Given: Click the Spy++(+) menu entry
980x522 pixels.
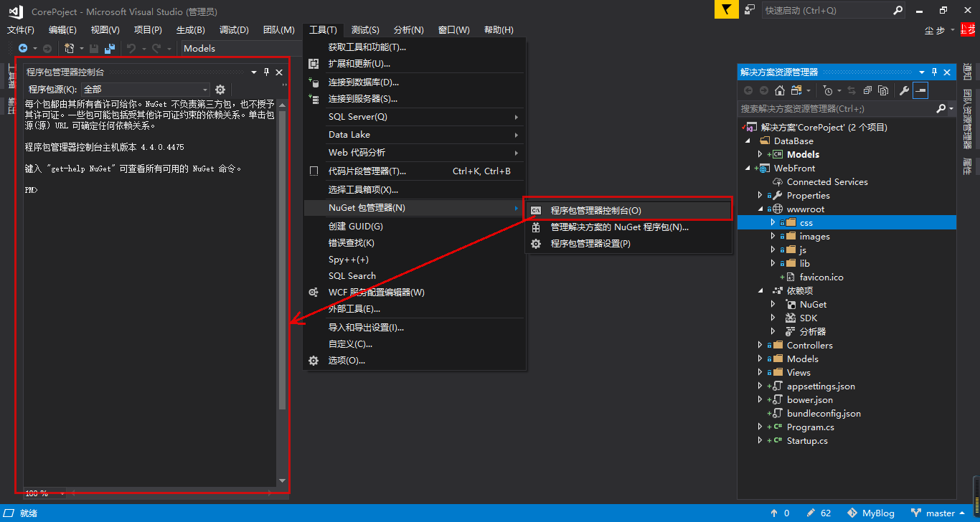Looking at the screenshot, I should [x=415, y=260].
